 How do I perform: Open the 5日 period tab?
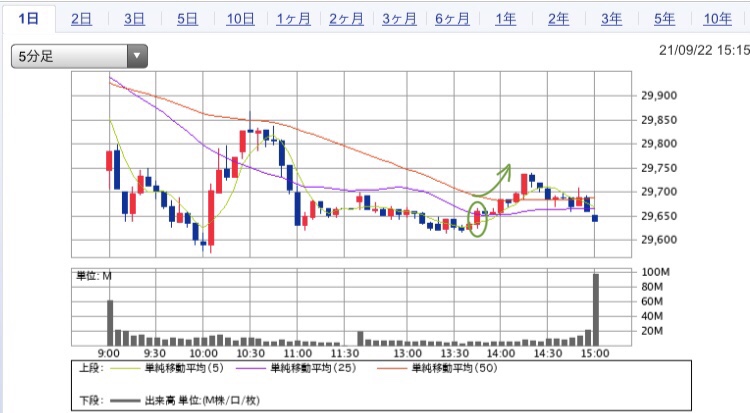(x=187, y=19)
